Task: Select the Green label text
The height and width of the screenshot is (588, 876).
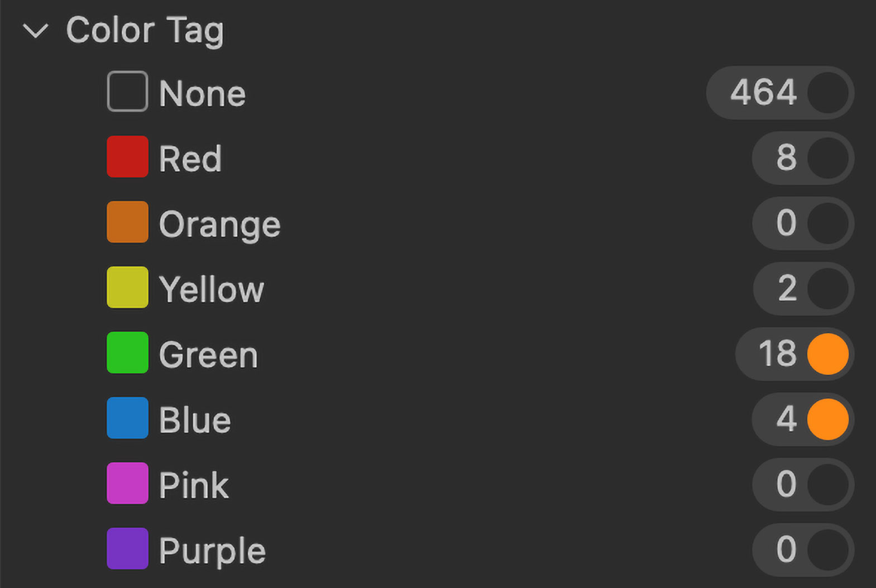Action: pos(208,355)
